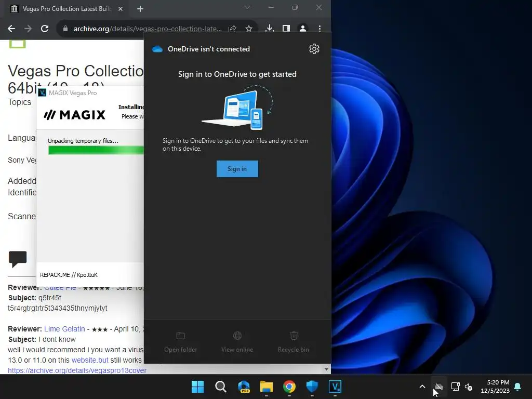Open OneDrive Recycle bin
Image resolution: width=532 pixels, height=399 pixels.
point(294,342)
